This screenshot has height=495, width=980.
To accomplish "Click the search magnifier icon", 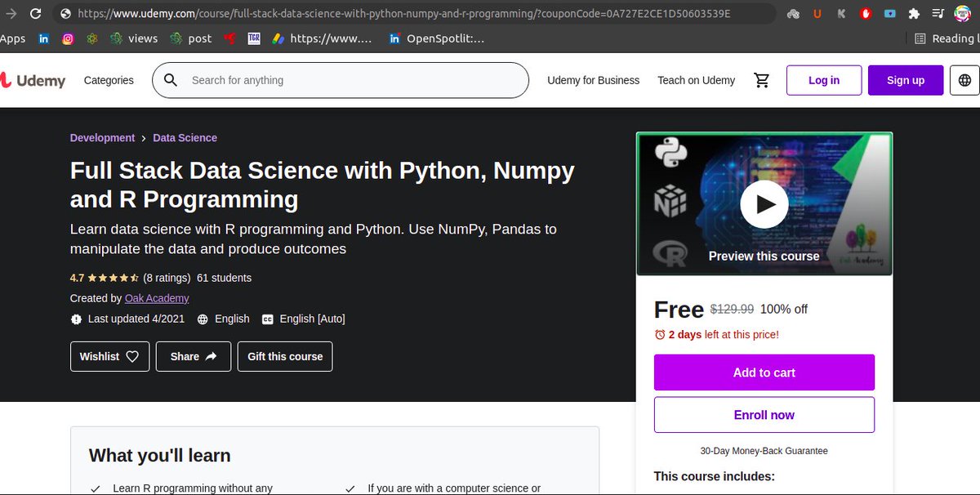I will (x=171, y=80).
